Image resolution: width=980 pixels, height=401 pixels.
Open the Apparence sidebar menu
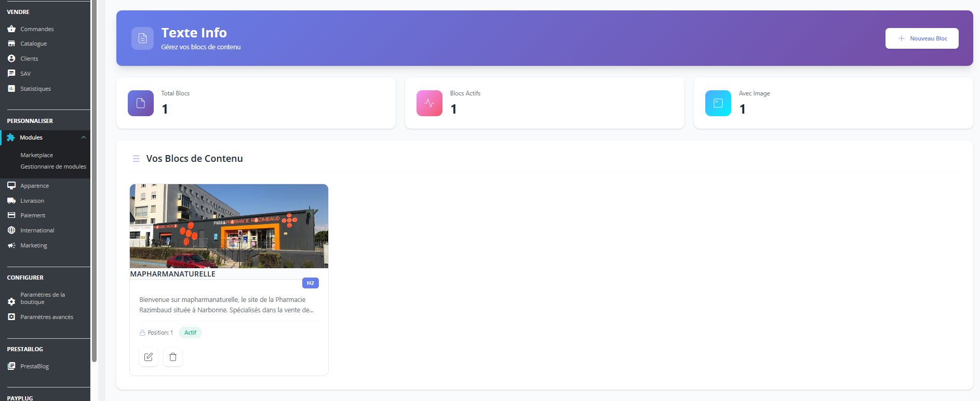pyautogui.click(x=34, y=186)
